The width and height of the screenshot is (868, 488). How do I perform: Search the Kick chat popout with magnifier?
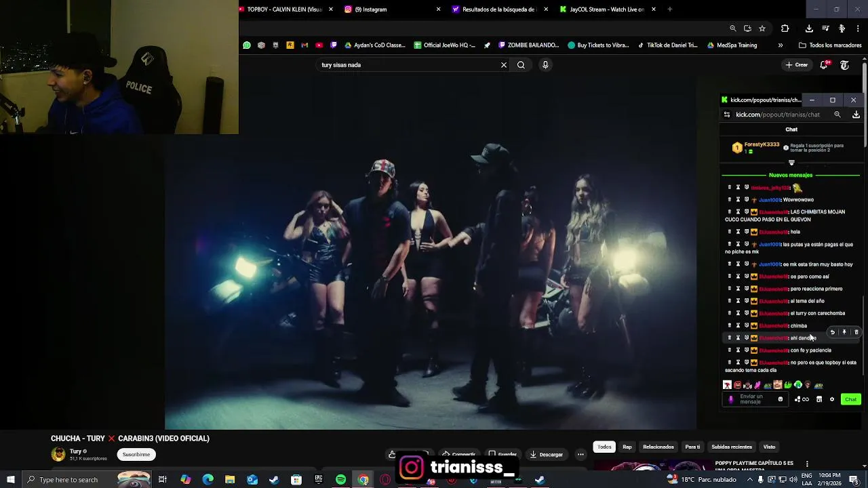[837, 115]
